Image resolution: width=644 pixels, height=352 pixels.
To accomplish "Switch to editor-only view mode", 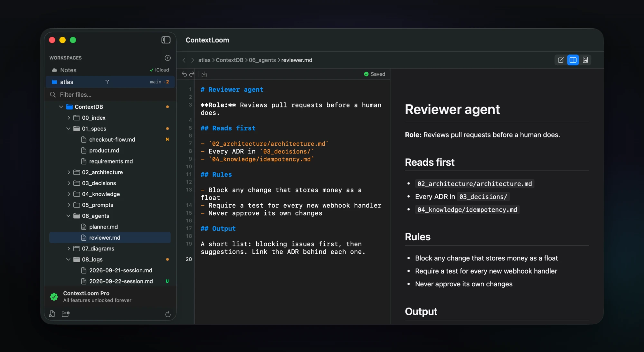I will coord(561,60).
